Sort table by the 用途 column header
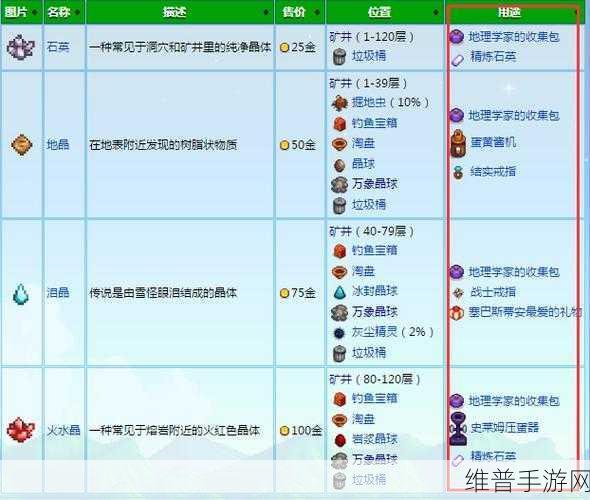This screenshot has width=590, height=500. [x=514, y=12]
